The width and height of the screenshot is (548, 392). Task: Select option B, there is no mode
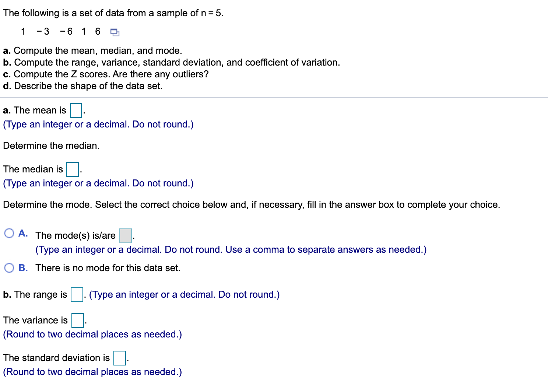pyautogui.click(x=9, y=267)
